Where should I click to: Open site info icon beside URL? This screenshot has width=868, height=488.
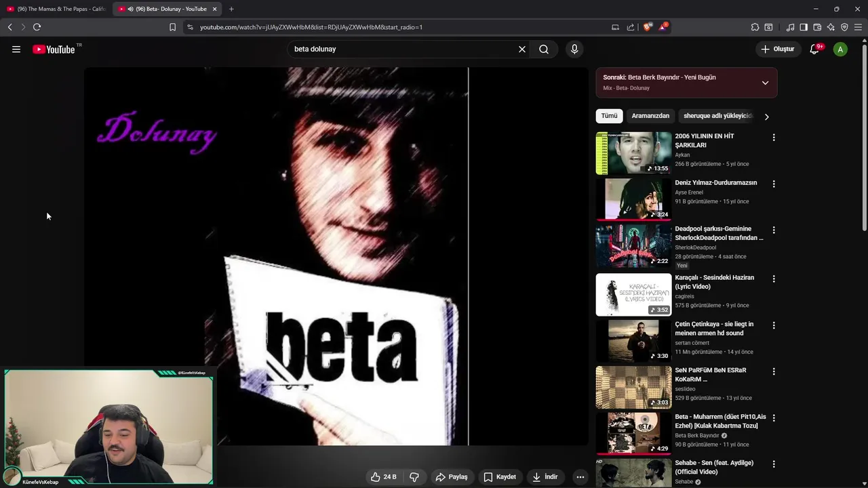[190, 27]
